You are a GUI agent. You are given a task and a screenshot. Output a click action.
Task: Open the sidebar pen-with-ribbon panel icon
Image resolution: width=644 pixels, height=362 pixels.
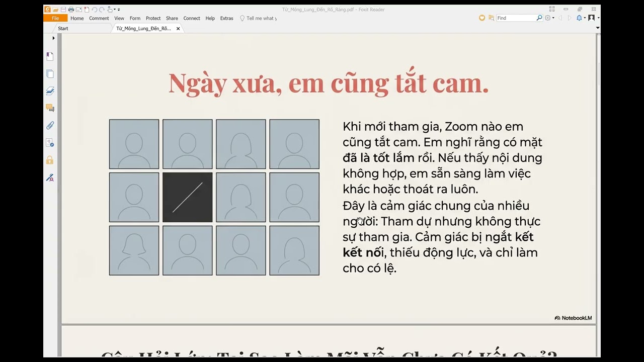[50, 177]
